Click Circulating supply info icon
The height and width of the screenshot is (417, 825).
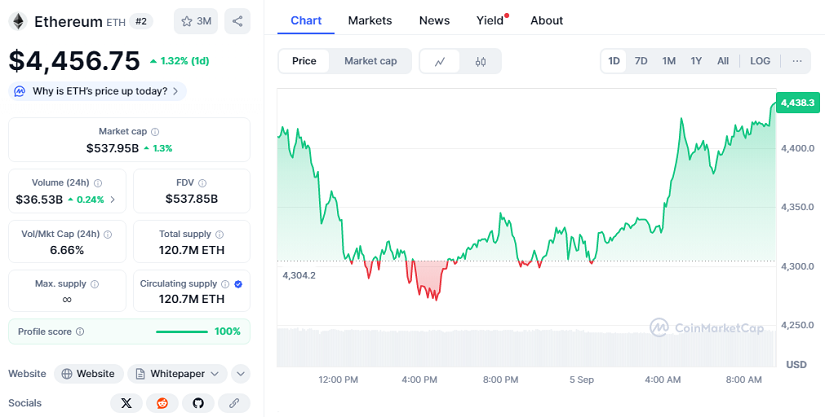click(225, 284)
